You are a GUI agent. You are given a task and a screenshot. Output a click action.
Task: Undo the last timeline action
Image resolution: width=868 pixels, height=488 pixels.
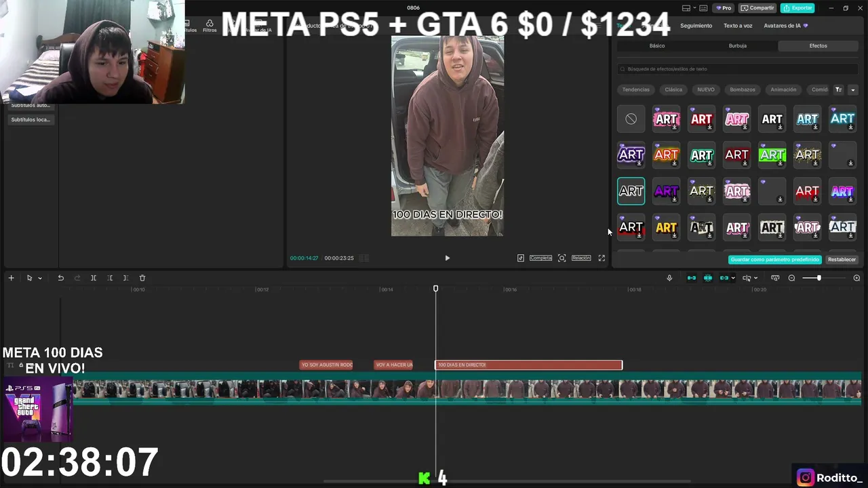pyautogui.click(x=60, y=278)
